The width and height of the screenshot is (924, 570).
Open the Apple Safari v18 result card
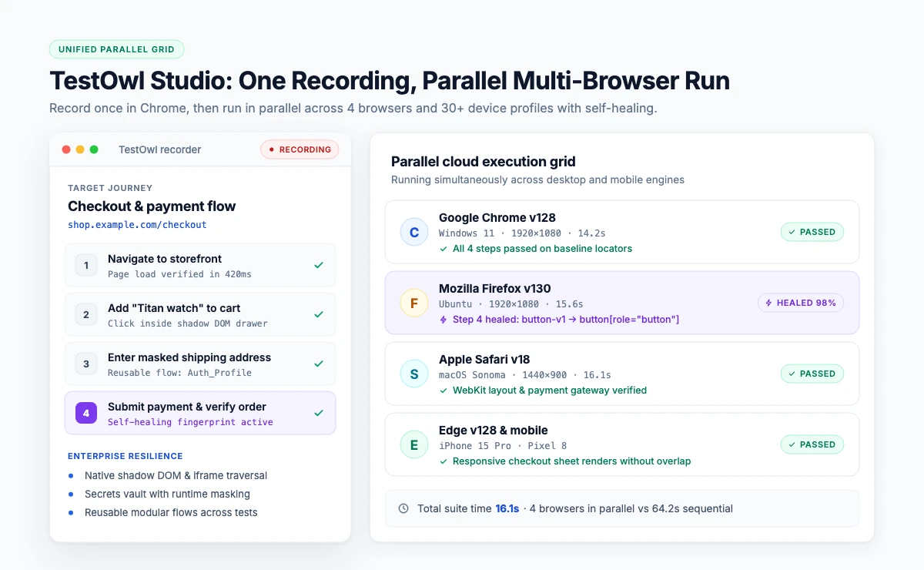[622, 374]
